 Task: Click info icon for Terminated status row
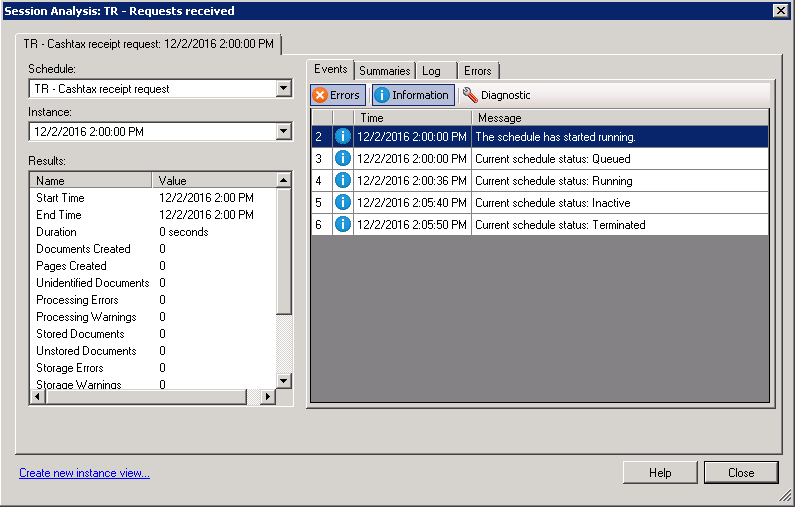click(343, 224)
